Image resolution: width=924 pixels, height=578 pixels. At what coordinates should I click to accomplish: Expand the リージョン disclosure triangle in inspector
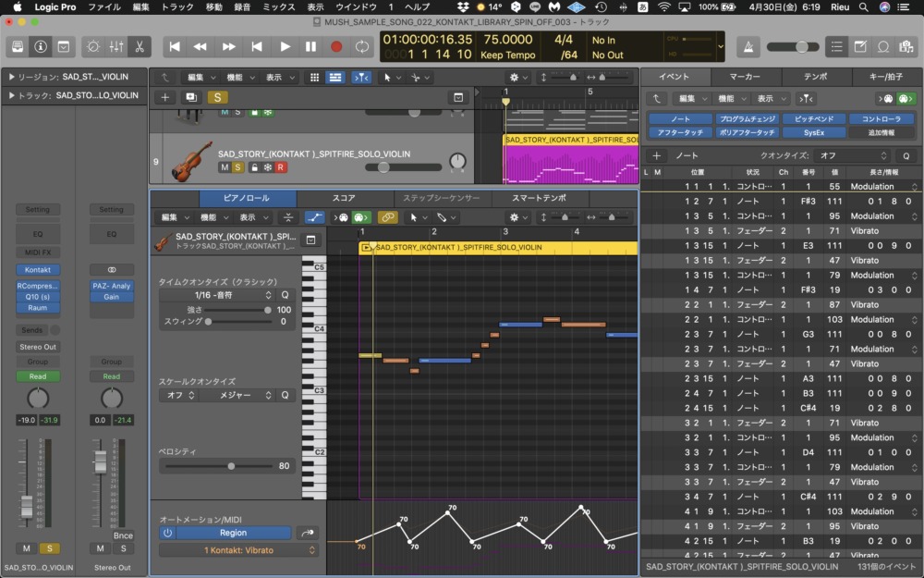point(11,77)
